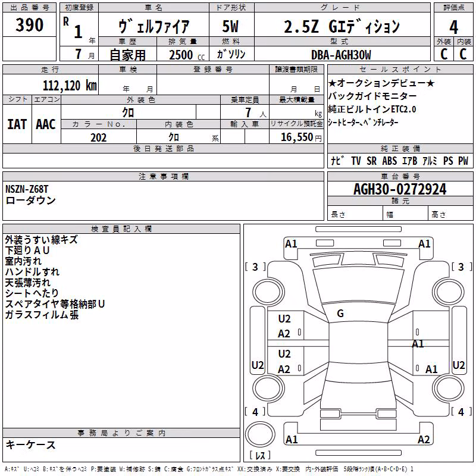Image resolution: width=476 pixels, height=476 pixels.
Task: Click the 検査員記入欄 section header
Action: 121,229
